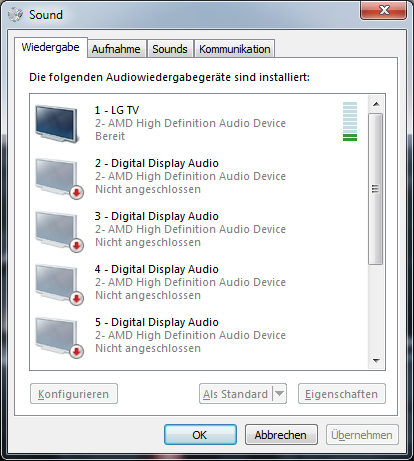The image size is (414, 461).
Task: Click the Als Standard button
Action: point(236,394)
